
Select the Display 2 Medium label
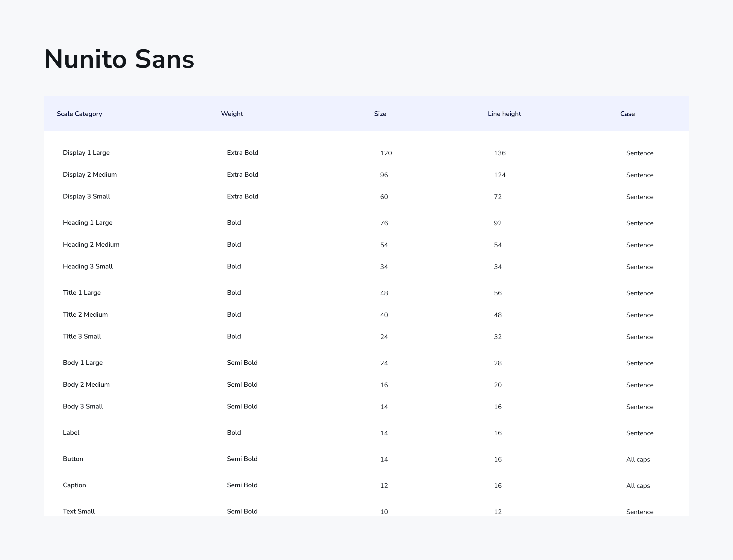tap(90, 175)
